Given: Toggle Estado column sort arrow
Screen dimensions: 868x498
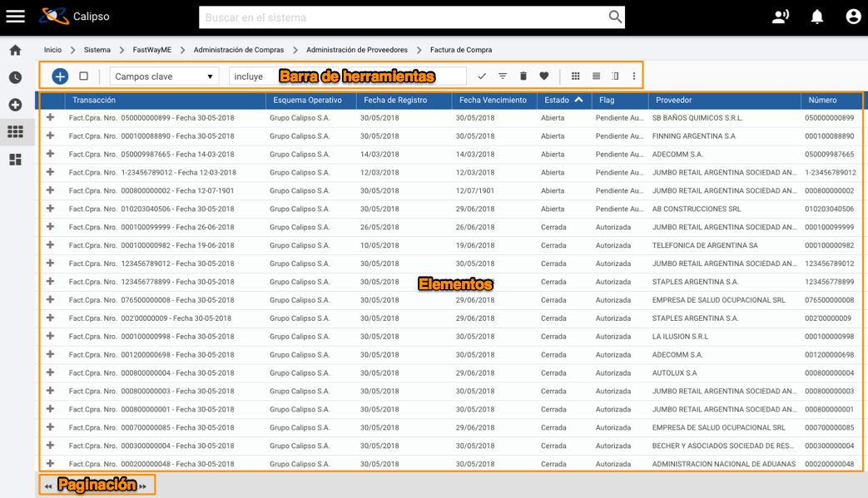Looking at the screenshot, I should click(x=578, y=100).
